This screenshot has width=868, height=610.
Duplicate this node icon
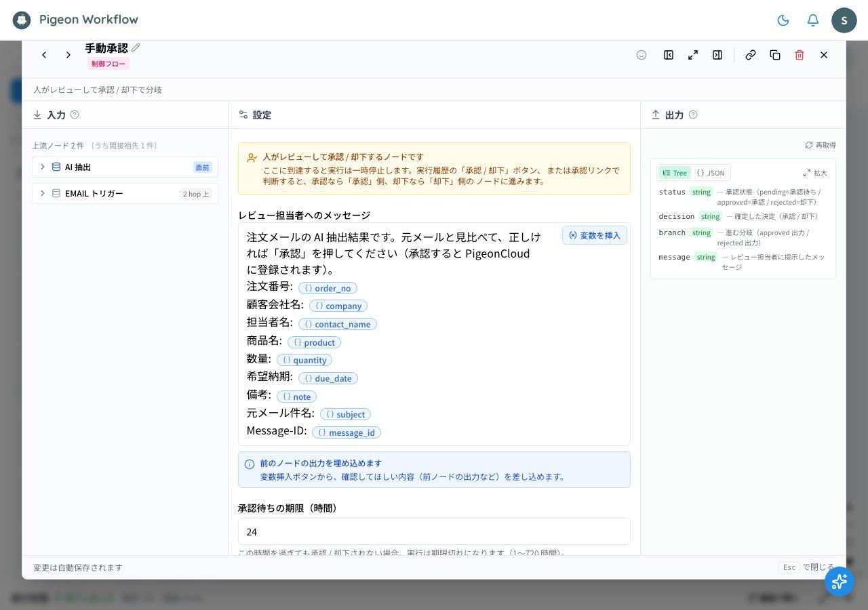pyautogui.click(x=775, y=55)
